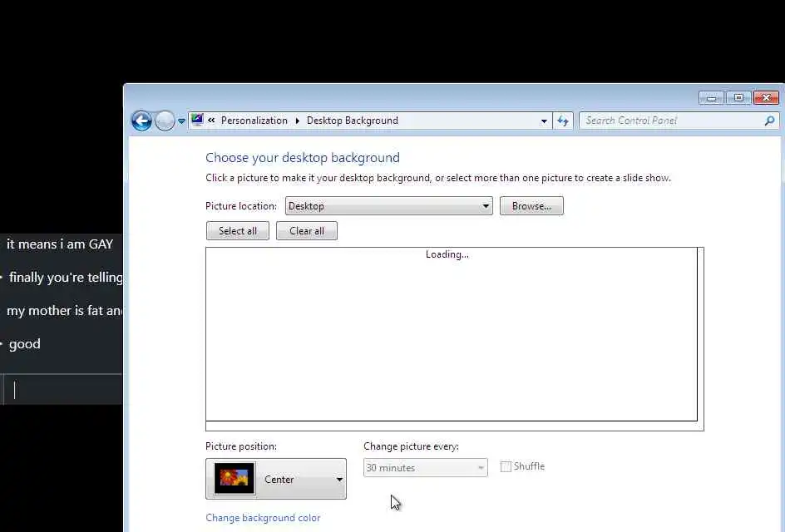The image size is (785, 532).
Task: Click the flower preview thumbnail in Picture position
Action: (235, 479)
